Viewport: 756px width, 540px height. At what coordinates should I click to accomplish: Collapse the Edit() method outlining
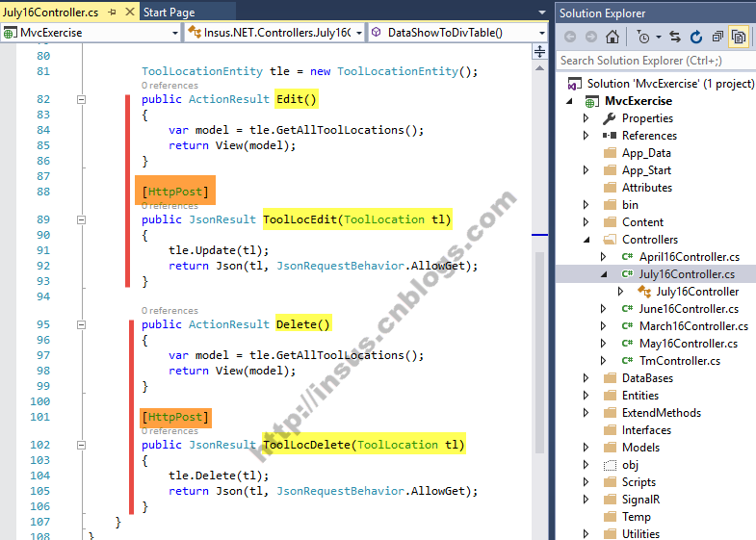82,99
